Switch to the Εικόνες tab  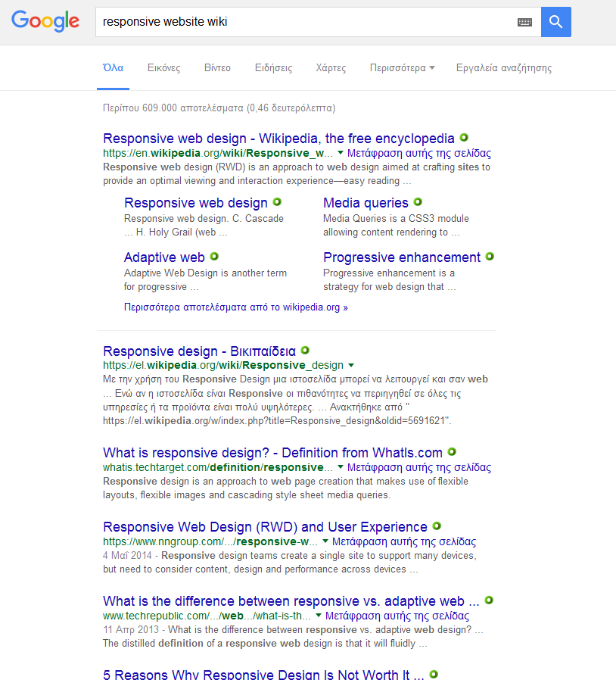tap(163, 67)
